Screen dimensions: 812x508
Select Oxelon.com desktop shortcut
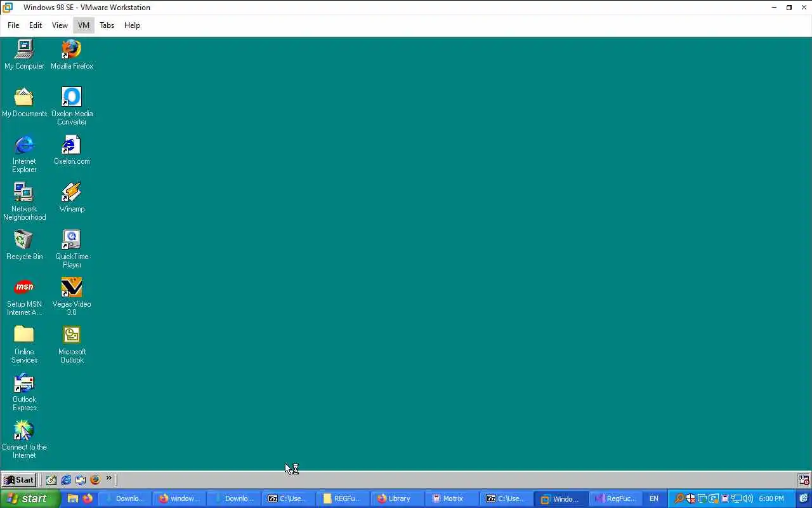point(72,149)
